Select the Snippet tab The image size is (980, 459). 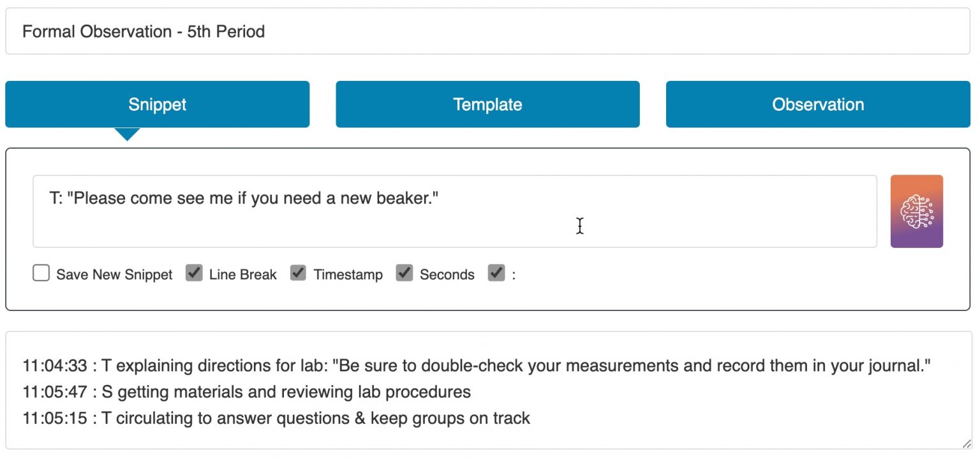tap(157, 104)
